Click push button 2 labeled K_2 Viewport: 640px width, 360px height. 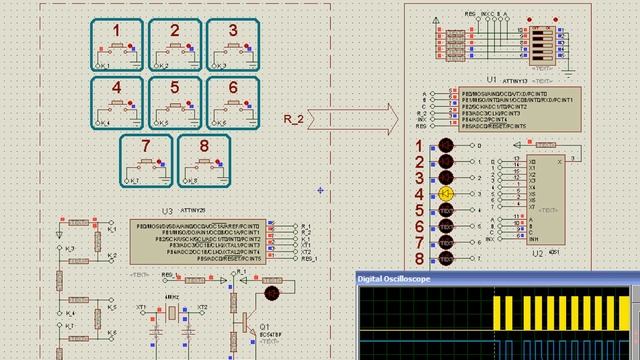click(x=175, y=45)
